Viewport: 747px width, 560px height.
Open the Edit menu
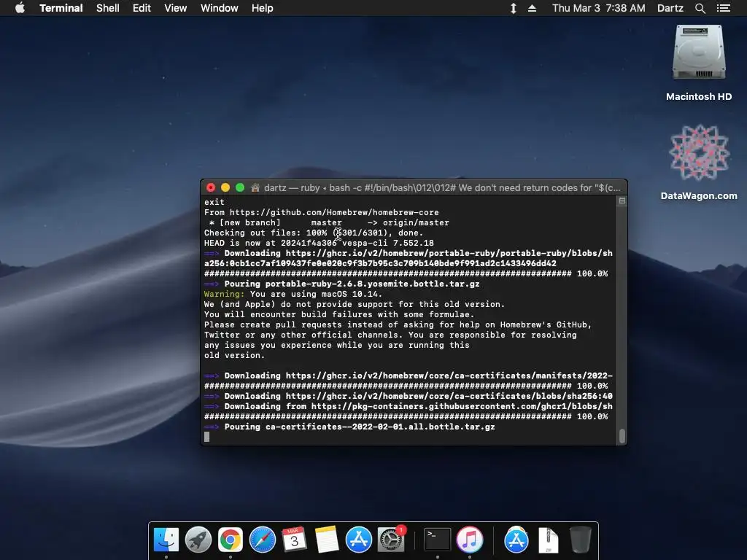click(142, 8)
